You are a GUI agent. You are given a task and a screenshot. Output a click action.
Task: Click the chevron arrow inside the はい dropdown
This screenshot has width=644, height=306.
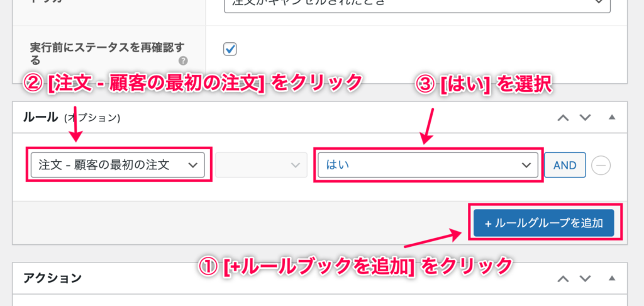pyautogui.click(x=526, y=166)
